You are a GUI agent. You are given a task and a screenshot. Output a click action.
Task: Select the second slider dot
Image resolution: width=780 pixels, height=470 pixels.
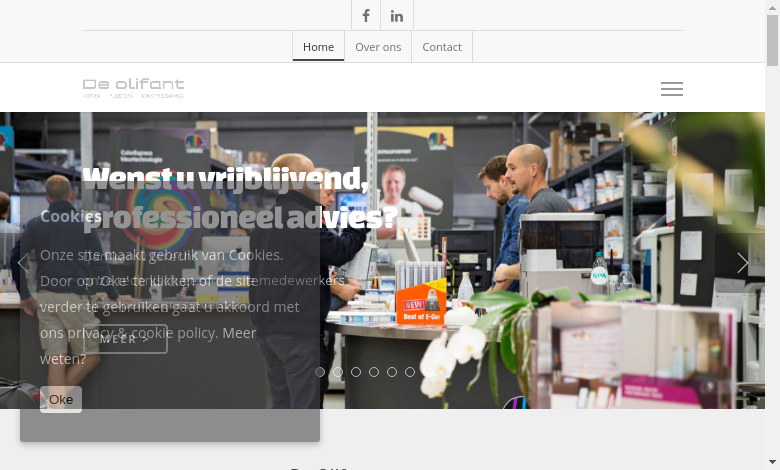point(338,372)
